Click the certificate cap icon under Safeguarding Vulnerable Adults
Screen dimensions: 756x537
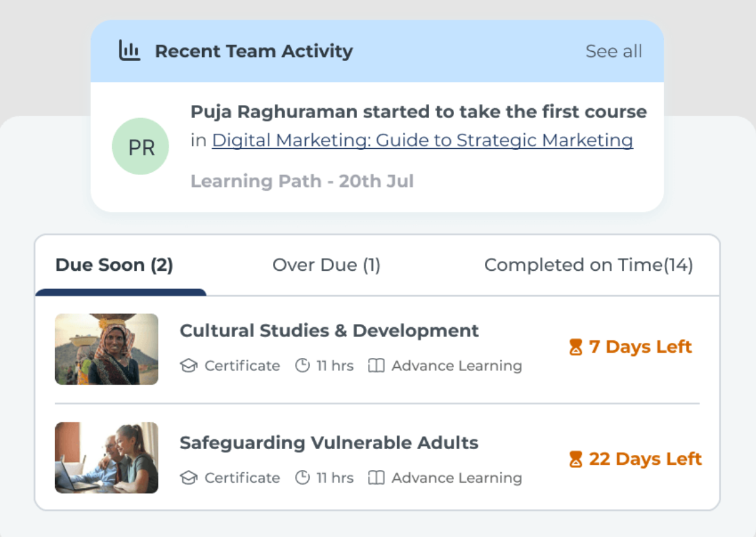point(188,478)
